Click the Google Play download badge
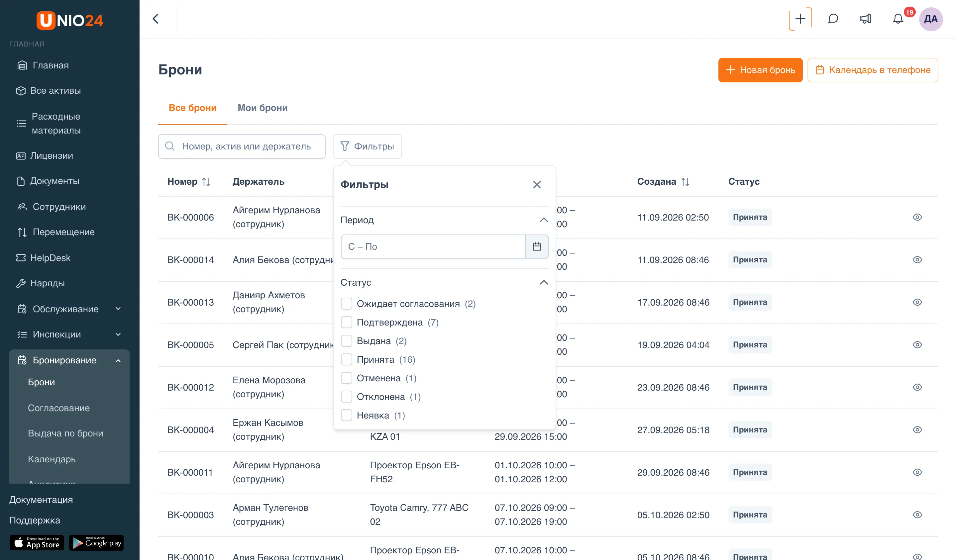This screenshot has width=957, height=560. coord(96,542)
